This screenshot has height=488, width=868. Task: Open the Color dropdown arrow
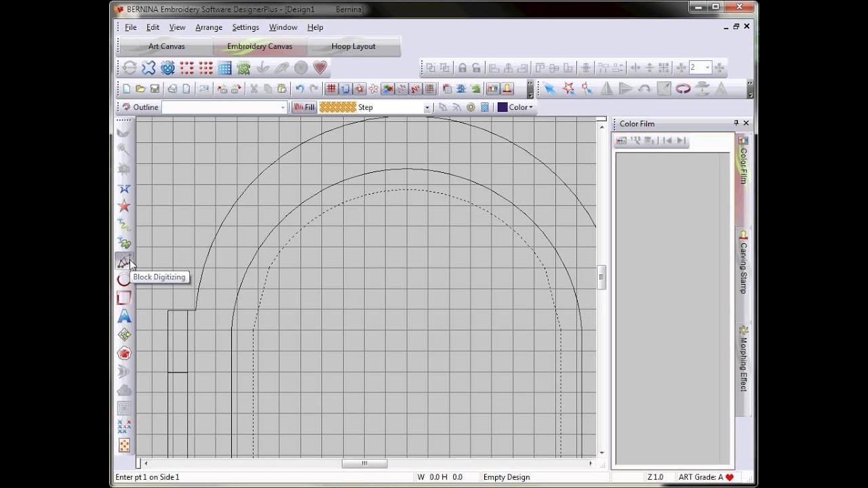click(x=530, y=107)
